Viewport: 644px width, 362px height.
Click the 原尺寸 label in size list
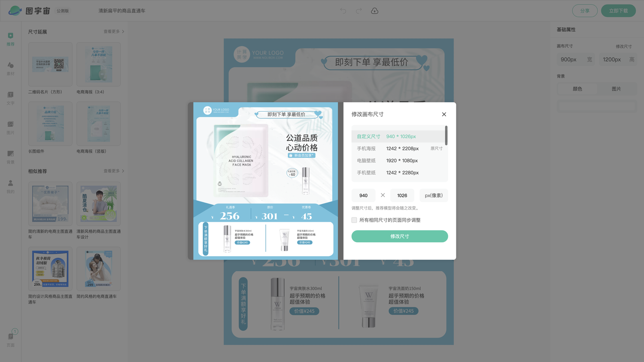437,148
